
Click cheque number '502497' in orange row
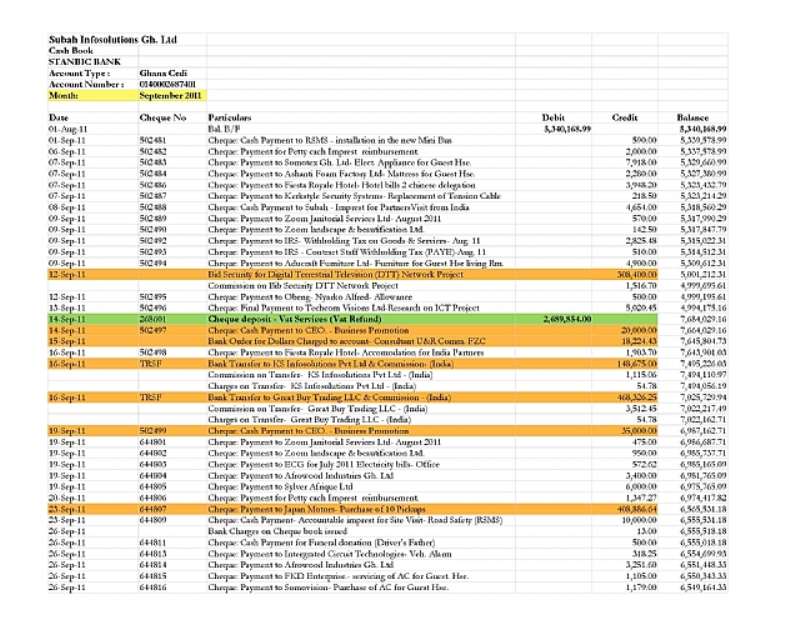[153, 330]
